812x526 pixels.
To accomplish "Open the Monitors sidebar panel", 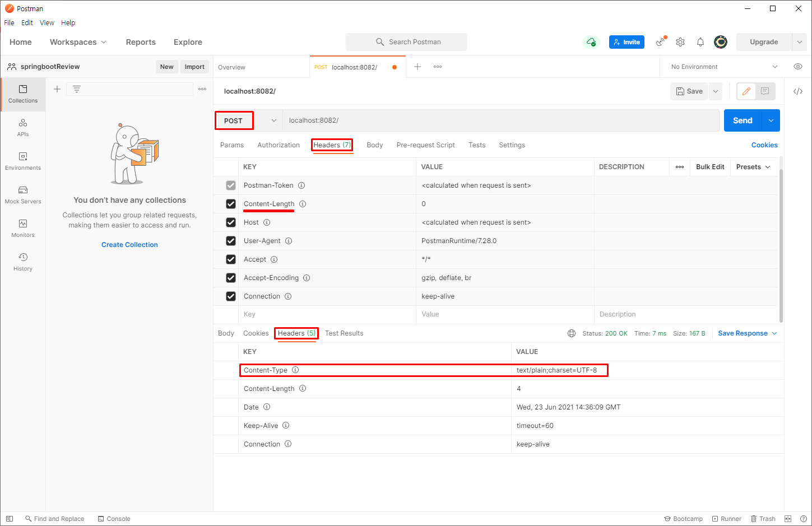I will point(23,229).
